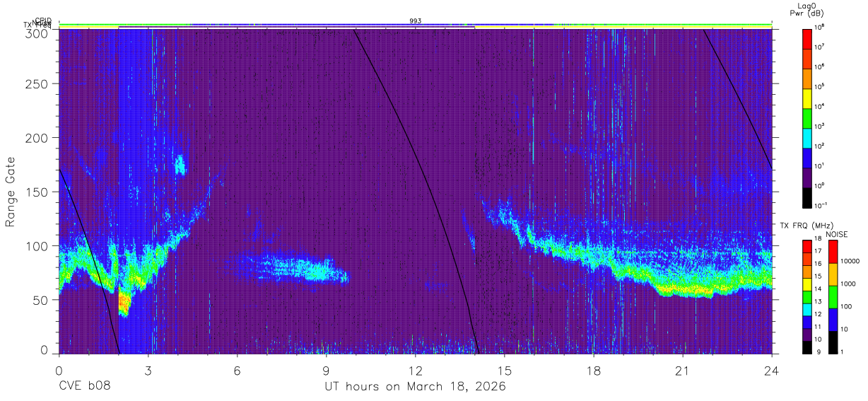Click the '3' hour tick on UT axis
This screenshot has width=868, height=401.
pos(148,371)
